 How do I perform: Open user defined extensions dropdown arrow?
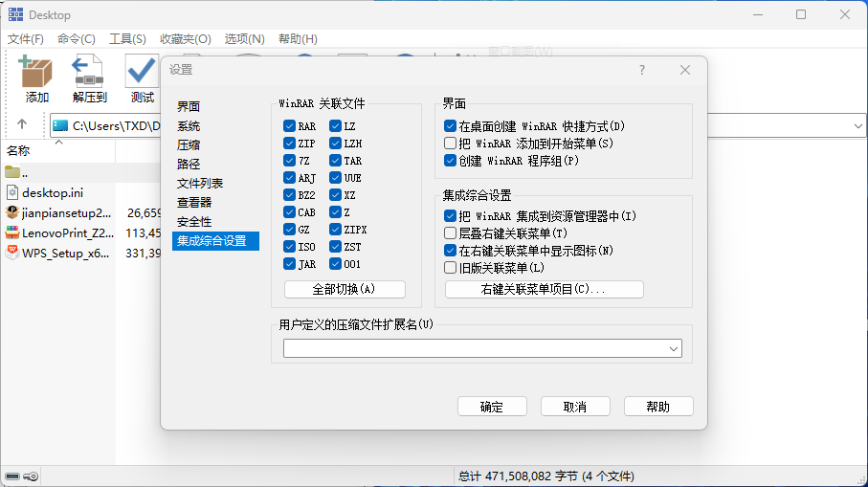(x=673, y=348)
